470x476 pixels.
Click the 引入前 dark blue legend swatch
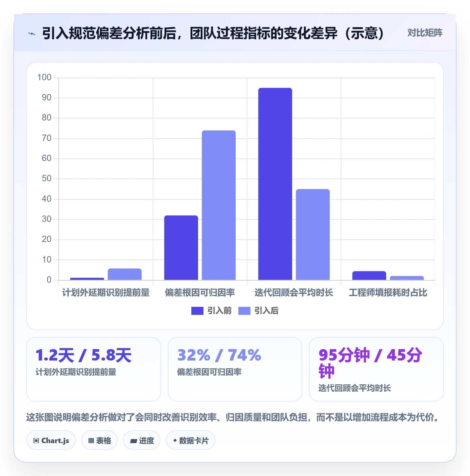pos(197,311)
